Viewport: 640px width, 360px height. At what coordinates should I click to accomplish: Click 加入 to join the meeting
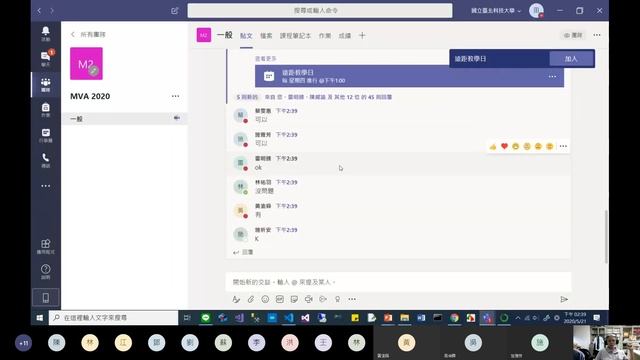(571, 59)
